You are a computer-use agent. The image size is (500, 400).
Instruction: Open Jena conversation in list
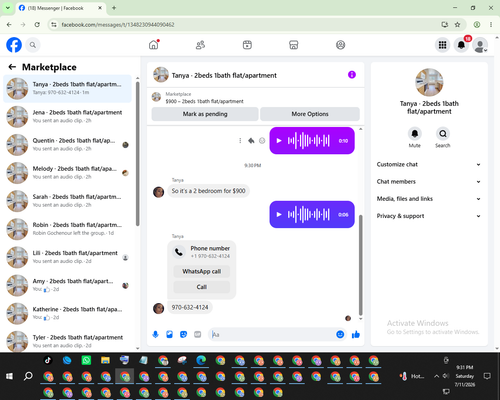(67, 116)
